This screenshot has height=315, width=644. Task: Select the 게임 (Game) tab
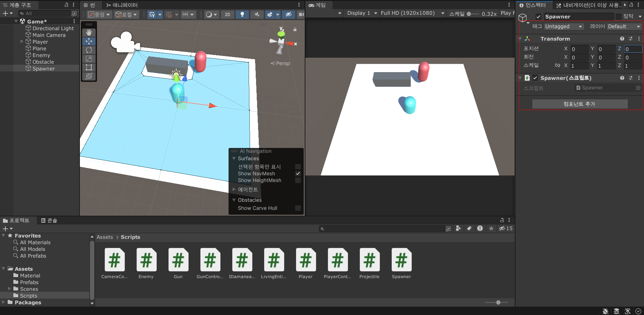tap(317, 5)
